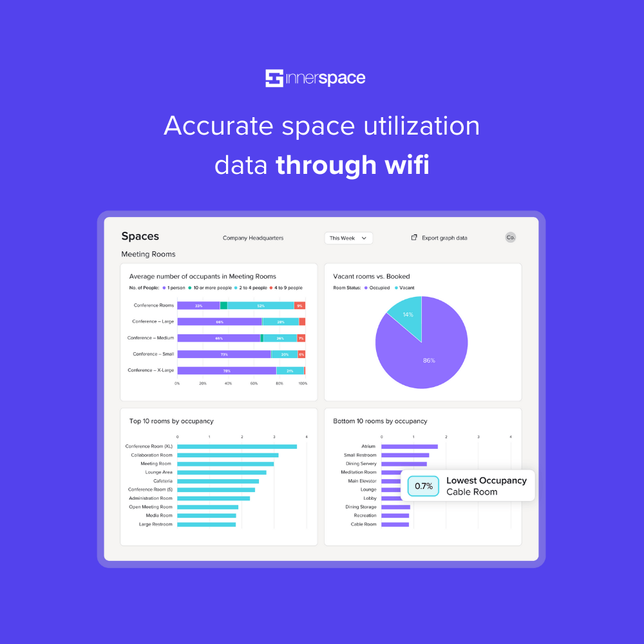Screen dimensions: 644x644
Task: Select the "4 to 9 people" legend dot
Action: (x=271, y=288)
